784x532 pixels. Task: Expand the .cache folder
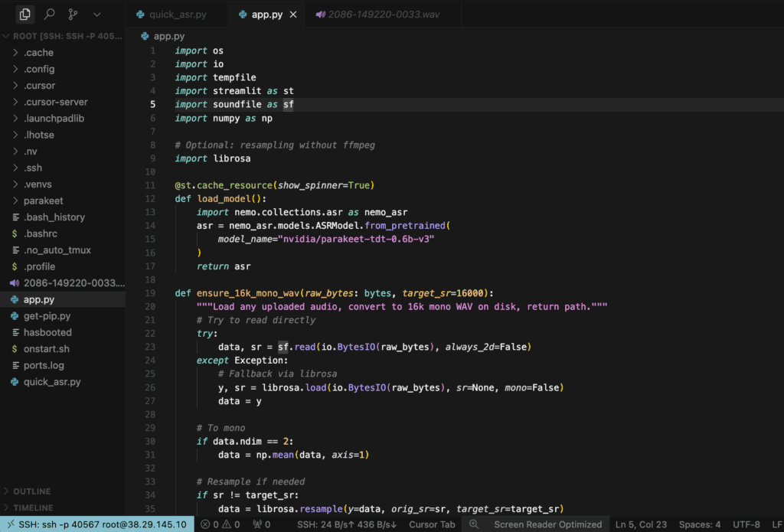[x=63, y=53]
